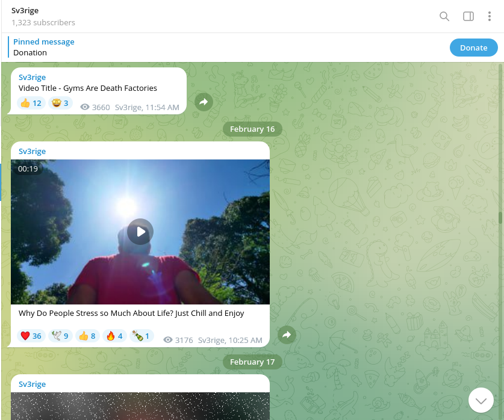Click the 3660 views eye icon

pos(85,107)
